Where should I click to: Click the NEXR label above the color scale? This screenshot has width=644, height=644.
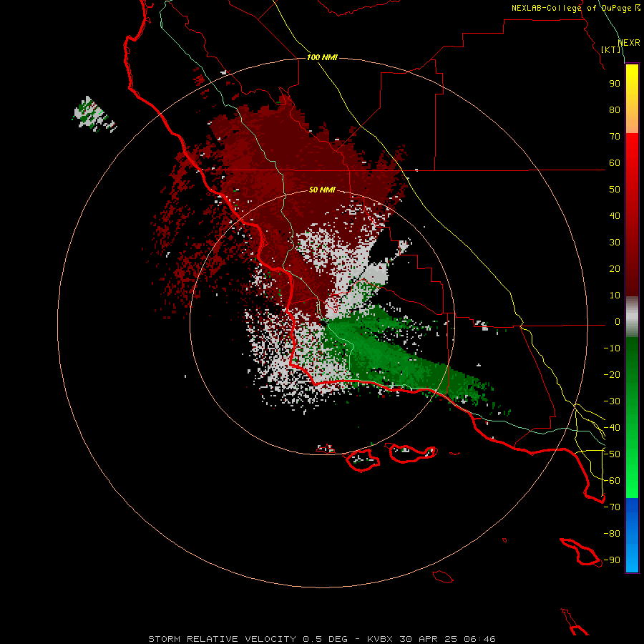click(x=628, y=43)
